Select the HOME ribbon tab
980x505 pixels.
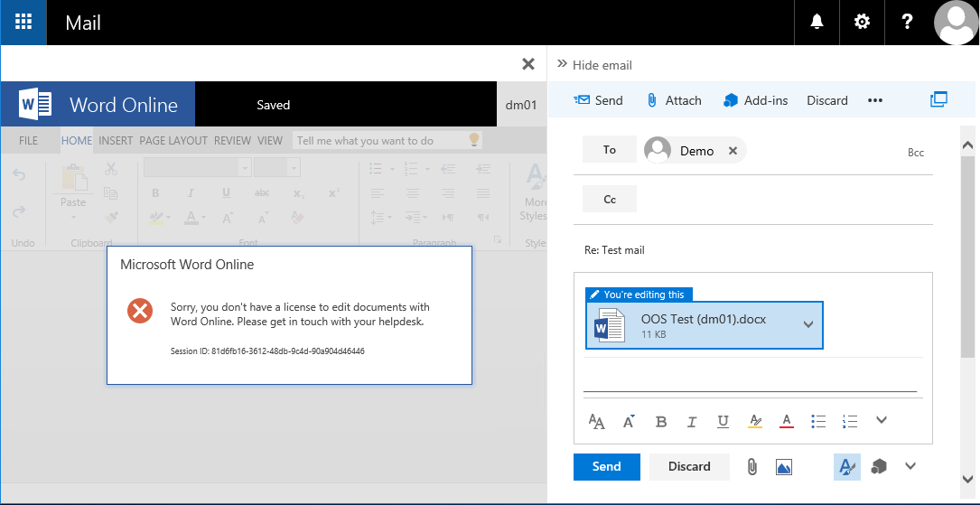pyautogui.click(x=77, y=141)
